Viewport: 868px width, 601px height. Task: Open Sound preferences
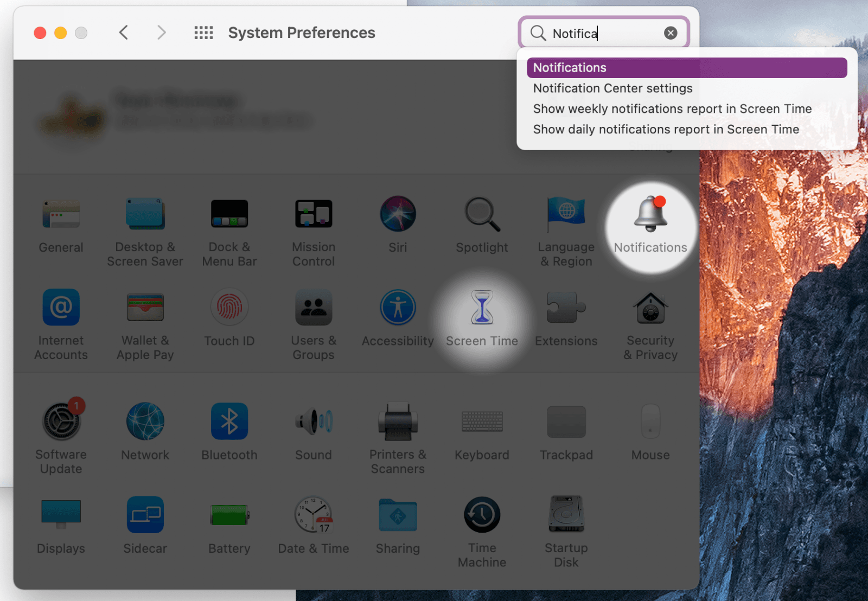(x=314, y=421)
